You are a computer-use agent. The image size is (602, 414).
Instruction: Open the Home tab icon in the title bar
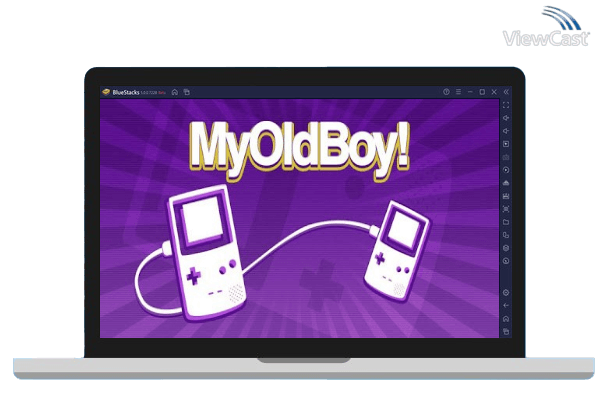coord(175,92)
